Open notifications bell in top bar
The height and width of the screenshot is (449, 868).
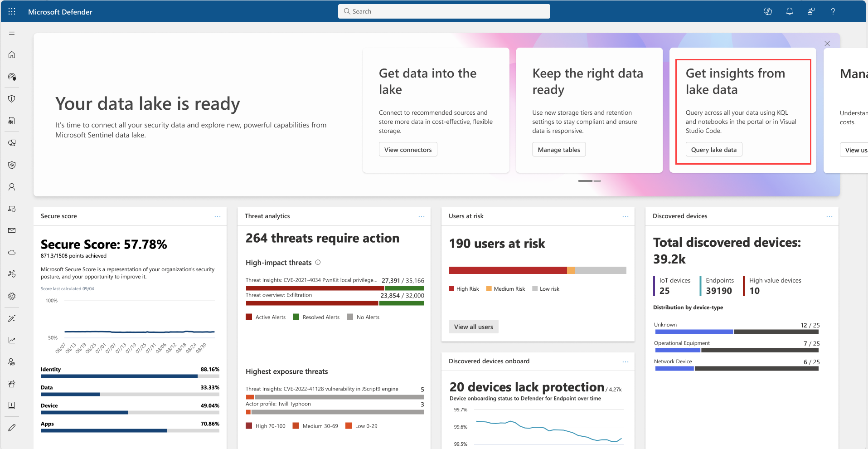[790, 11]
